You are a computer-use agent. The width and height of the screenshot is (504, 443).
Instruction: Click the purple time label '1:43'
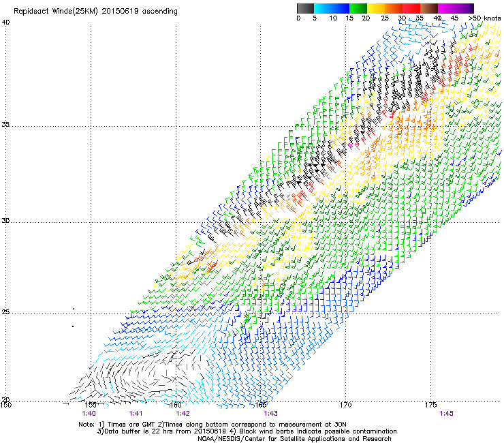pyautogui.click(x=270, y=414)
